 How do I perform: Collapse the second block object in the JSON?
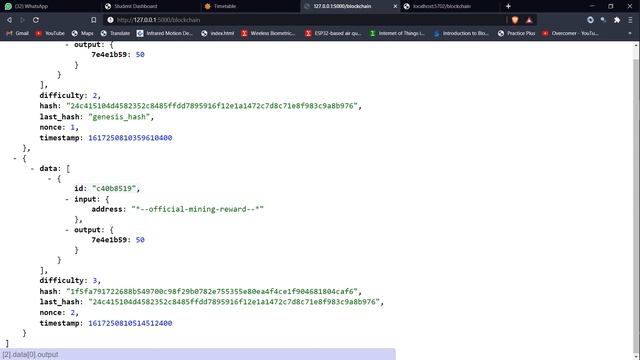coord(15,158)
